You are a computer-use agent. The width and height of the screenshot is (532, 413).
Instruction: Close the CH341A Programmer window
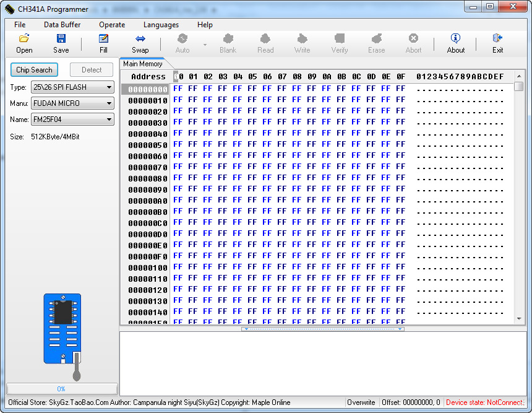tap(513, 6)
